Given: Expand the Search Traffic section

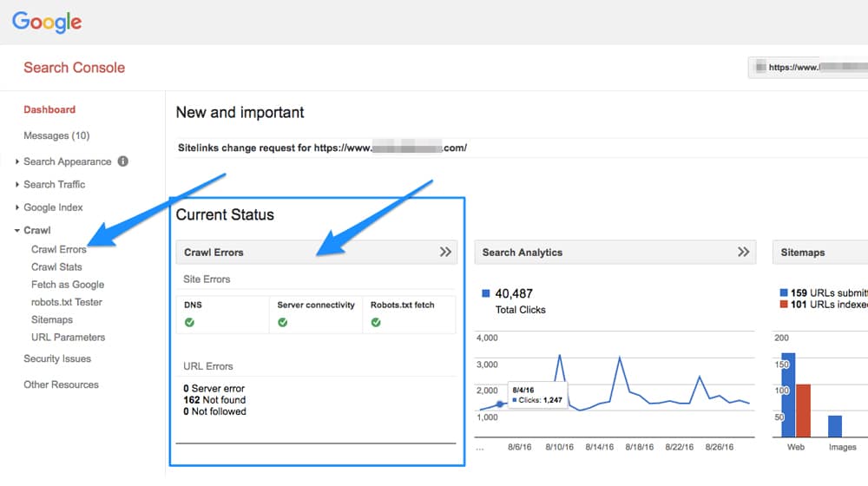Looking at the screenshot, I should coord(54,184).
